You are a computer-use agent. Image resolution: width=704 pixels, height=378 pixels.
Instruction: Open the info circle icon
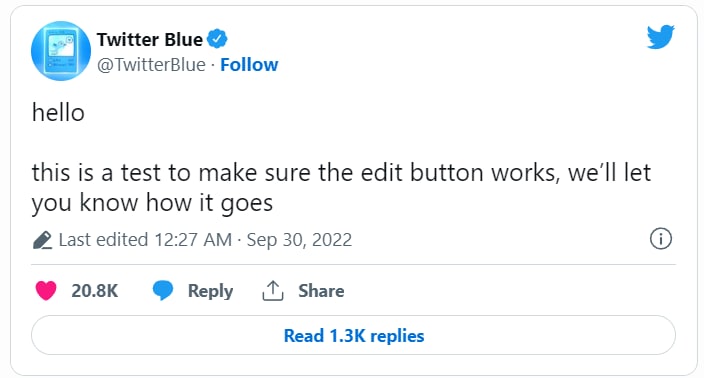(660, 239)
